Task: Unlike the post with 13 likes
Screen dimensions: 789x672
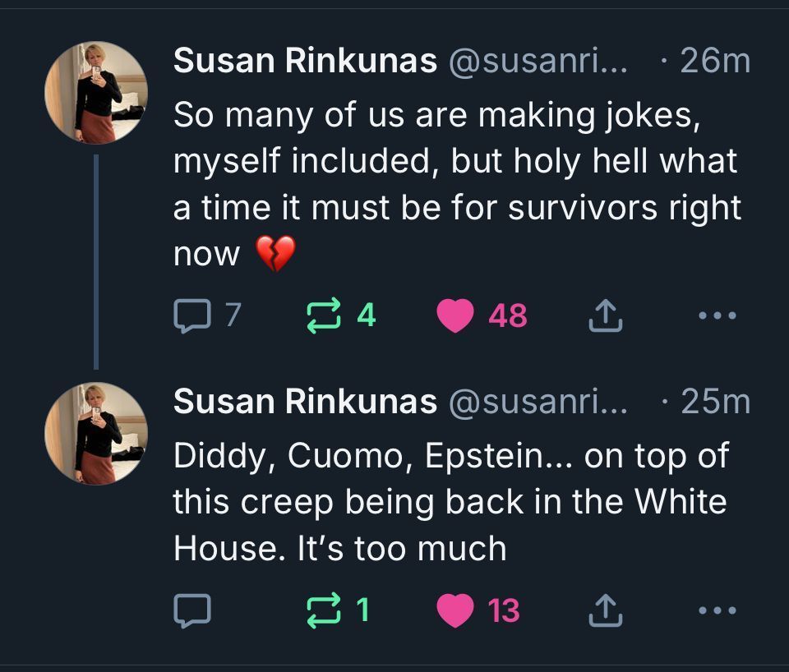Action: point(454,610)
